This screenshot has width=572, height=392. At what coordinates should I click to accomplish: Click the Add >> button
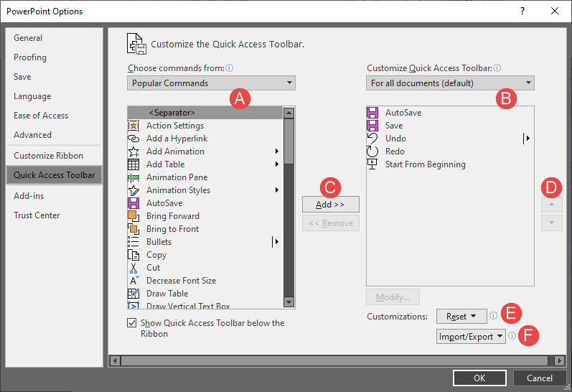pyautogui.click(x=331, y=205)
